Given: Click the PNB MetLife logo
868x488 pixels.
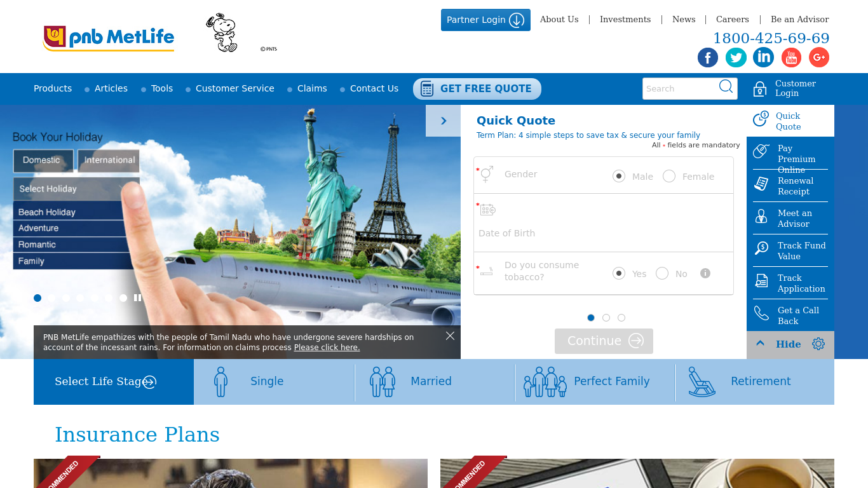Looking at the screenshot, I should click(x=109, y=38).
